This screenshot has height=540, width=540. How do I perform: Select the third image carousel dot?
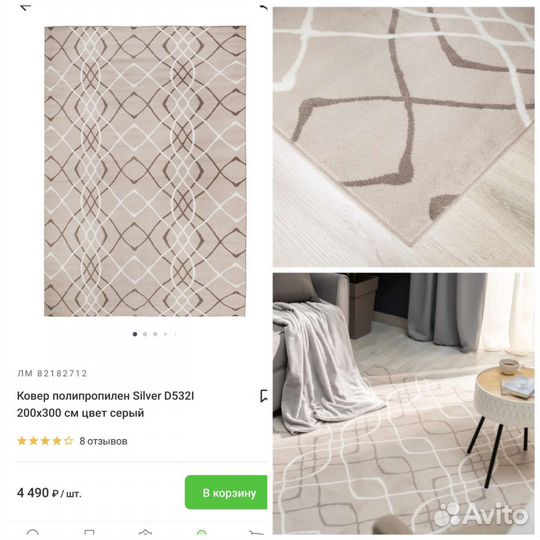pyautogui.click(x=155, y=334)
